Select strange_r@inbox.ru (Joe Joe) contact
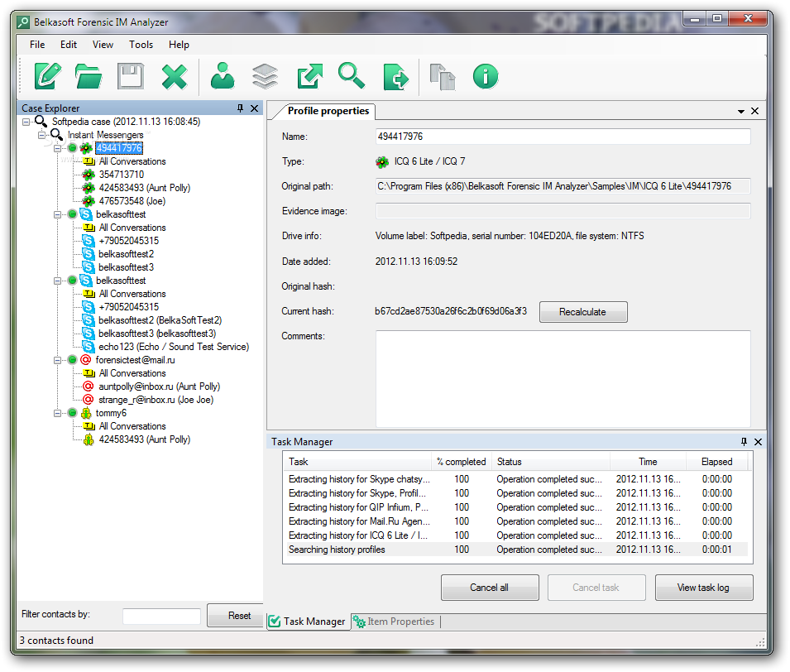Image resolution: width=790 pixels, height=672 pixels. pos(156,399)
